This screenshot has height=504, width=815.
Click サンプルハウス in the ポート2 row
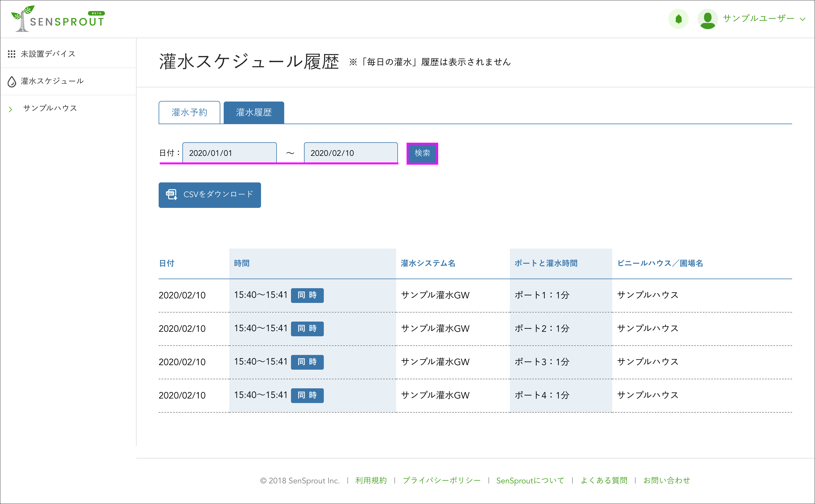pyautogui.click(x=648, y=329)
